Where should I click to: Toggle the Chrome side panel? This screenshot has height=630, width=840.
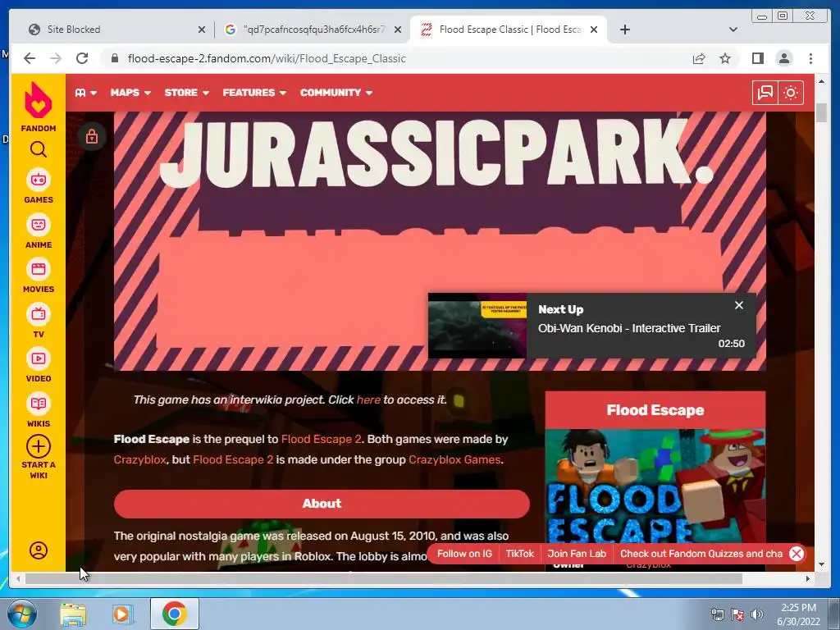757,58
